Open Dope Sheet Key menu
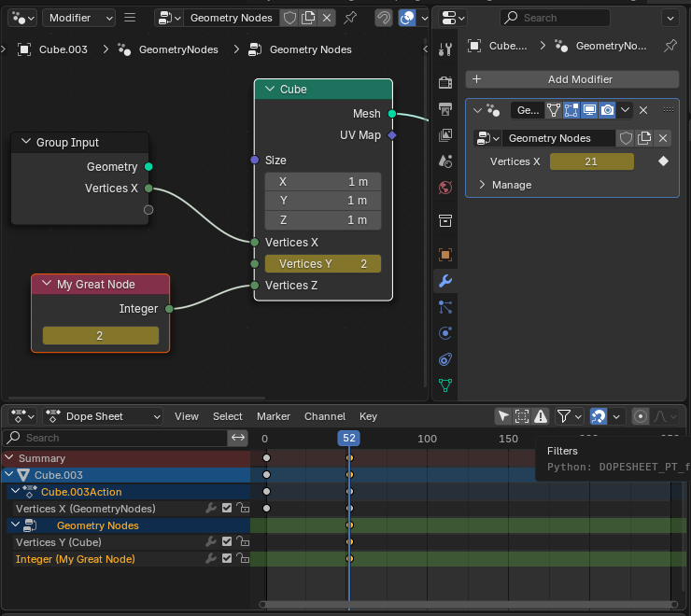 click(368, 416)
